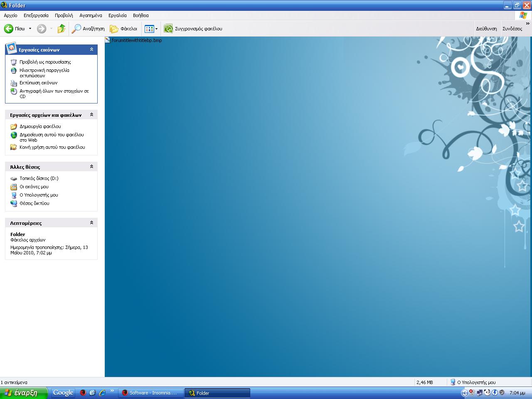Open Τοπικός δίσκος (D:) link
Viewport: 532px width, 399px height.
click(x=39, y=178)
